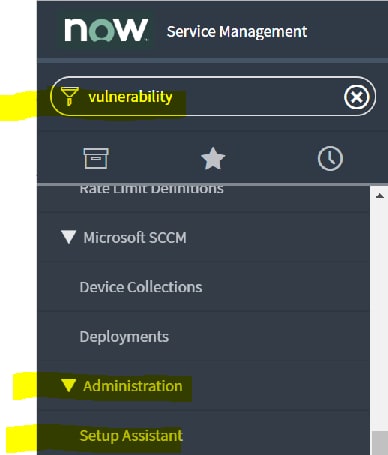Image resolution: width=388 pixels, height=455 pixels.
Task: Click the scrollbar up arrow
Action: click(x=380, y=196)
